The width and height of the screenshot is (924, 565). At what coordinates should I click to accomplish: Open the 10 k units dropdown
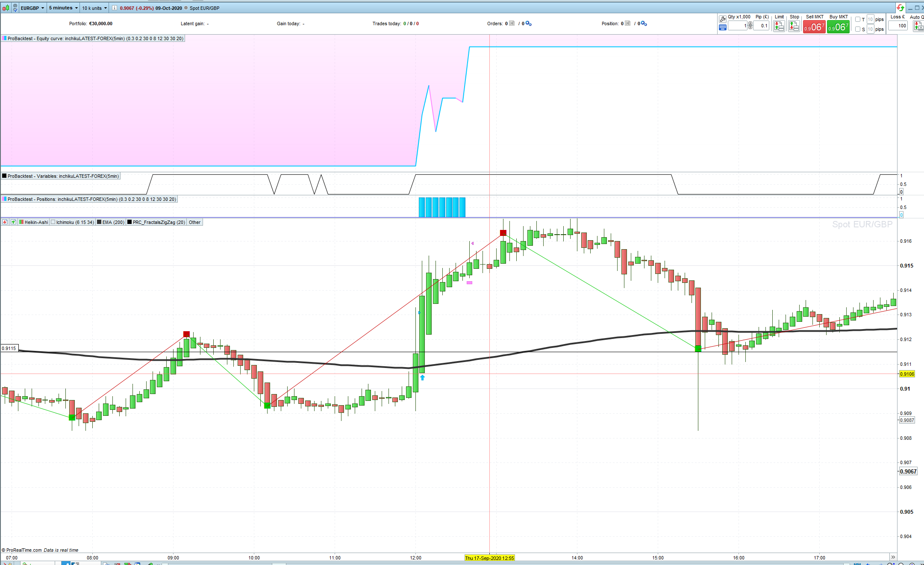[x=94, y=8]
